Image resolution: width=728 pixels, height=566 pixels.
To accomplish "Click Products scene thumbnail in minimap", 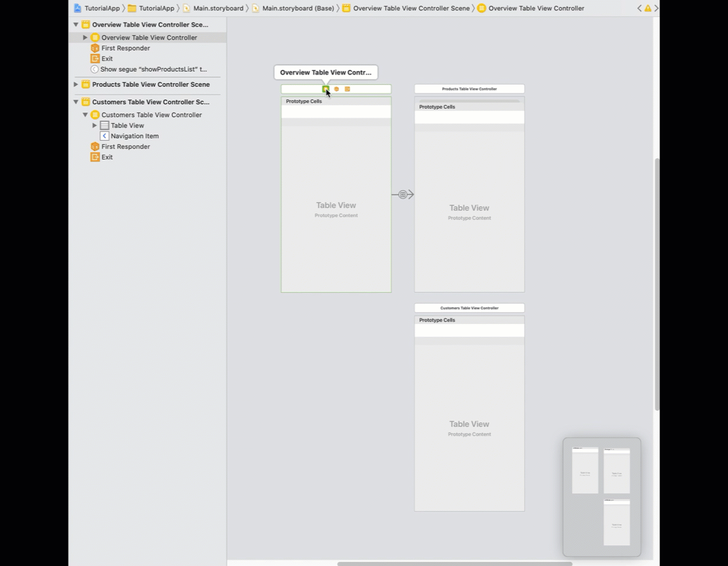I will [617, 471].
